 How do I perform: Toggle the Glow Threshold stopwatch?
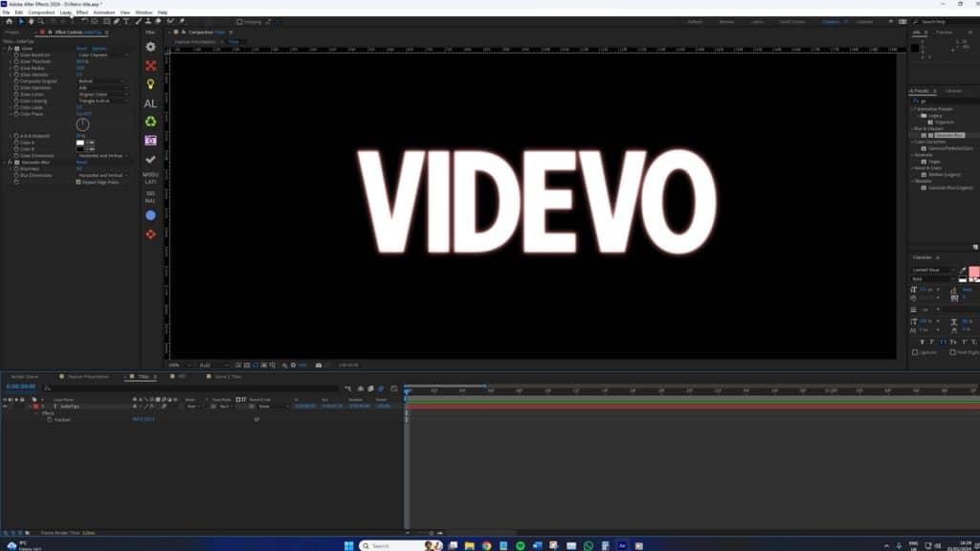pyautogui.click(x=16, y=61)
